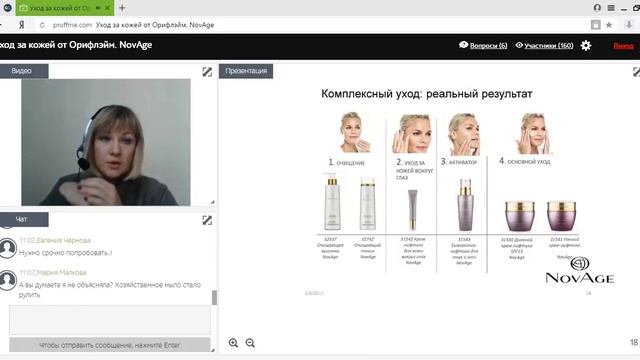Viewport: 640px width, 360px height.
Task: Click the reader mode icon in the address bar
Action: 596,25
